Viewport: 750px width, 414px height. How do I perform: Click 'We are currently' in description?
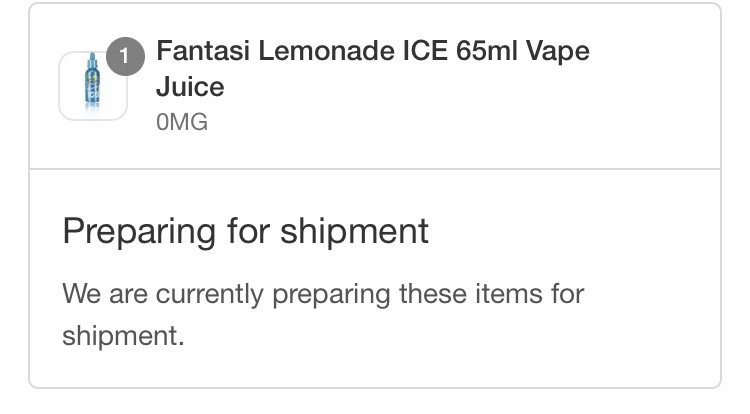163,294
